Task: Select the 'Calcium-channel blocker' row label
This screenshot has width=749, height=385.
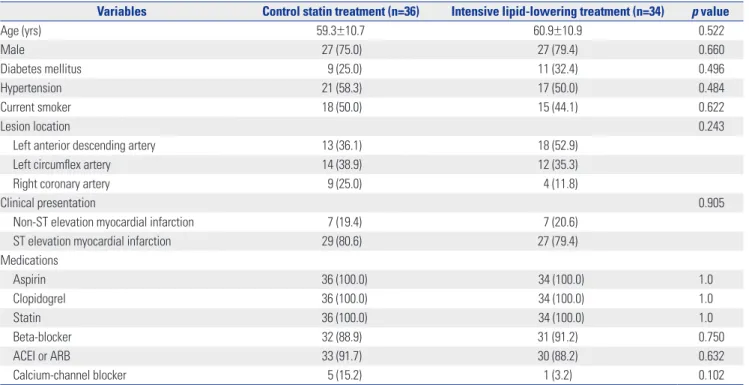Action: 70,375
